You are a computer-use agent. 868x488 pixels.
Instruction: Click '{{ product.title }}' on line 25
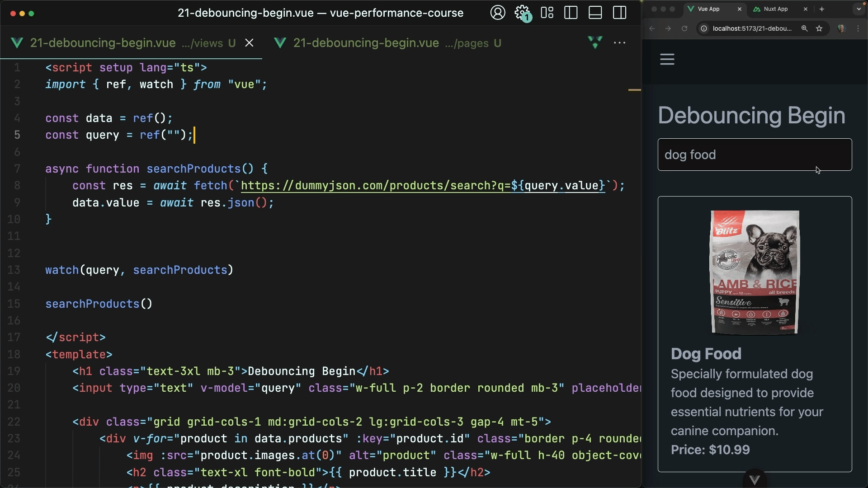pyautogui.click(x=393, y=473)
